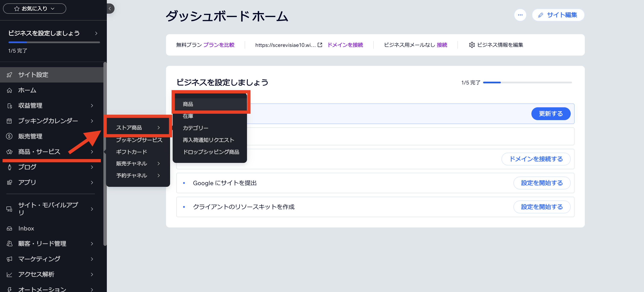644x292 pixels.
Task: Click the Inbox envelope icon
Action: coord(9,228)
